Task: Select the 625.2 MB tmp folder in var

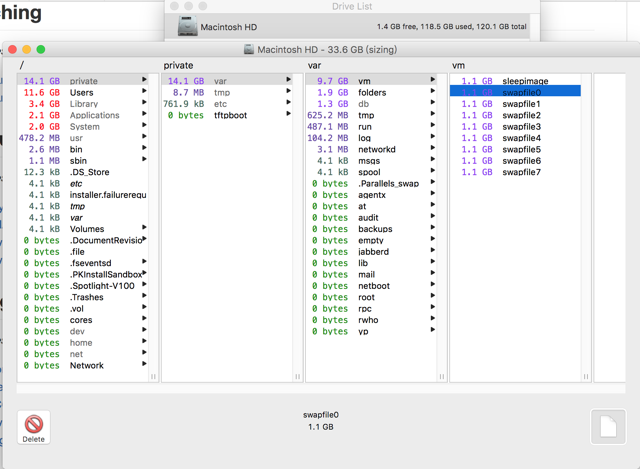Action: [x=371, y=115]
